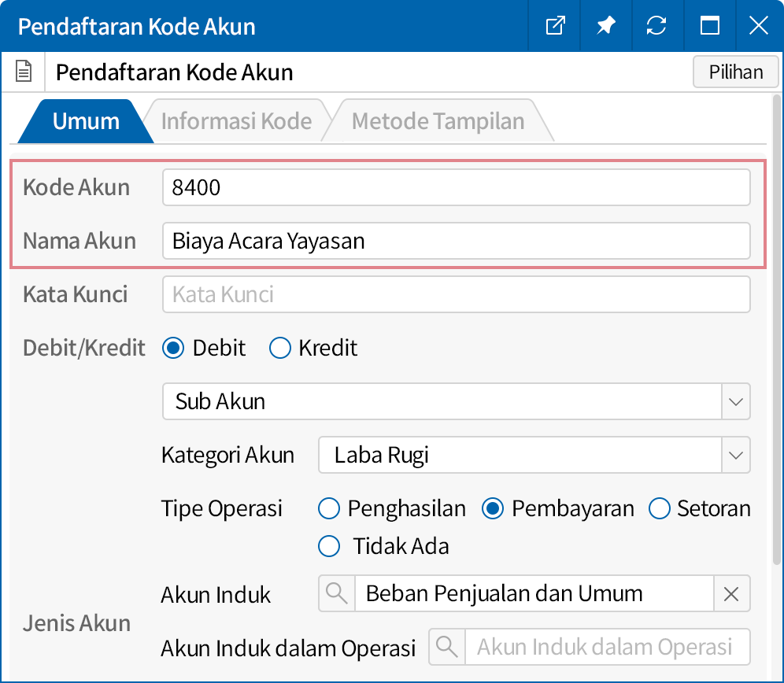784x683 pixels.
Task: Expand the Sub Akun dropdown
Action: [x=735, y=401]
